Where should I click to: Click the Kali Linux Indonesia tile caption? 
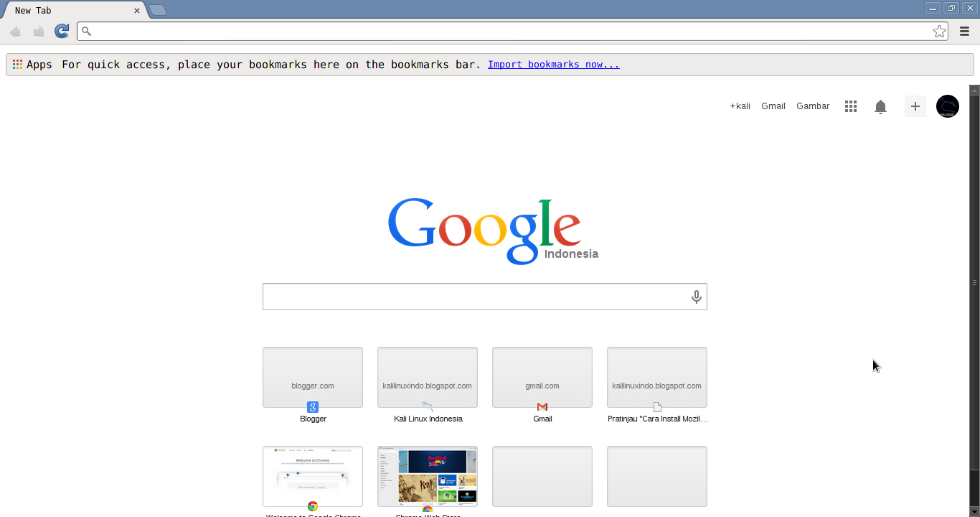428,419
